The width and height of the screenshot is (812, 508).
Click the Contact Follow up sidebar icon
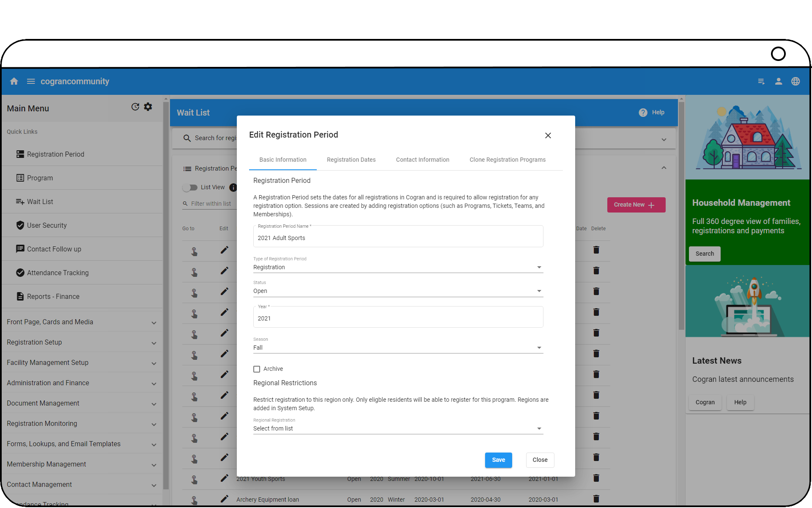pos(19,249)
